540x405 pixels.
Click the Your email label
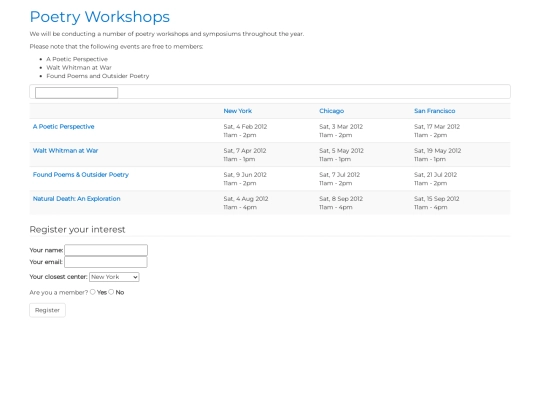click(46, 262)
